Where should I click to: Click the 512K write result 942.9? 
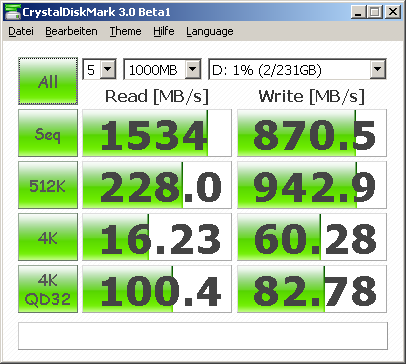[312, 185]
